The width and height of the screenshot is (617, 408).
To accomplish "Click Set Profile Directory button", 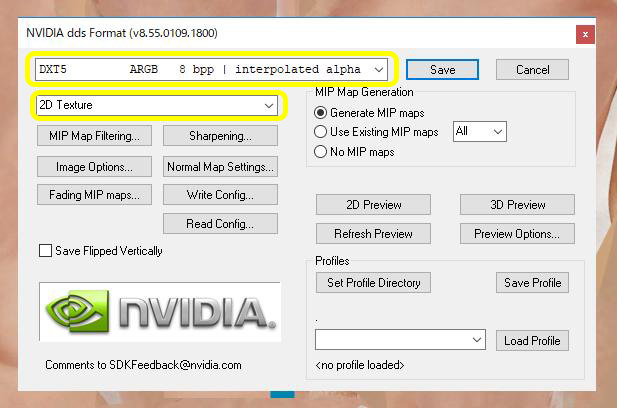I will [x=373, y=282].
